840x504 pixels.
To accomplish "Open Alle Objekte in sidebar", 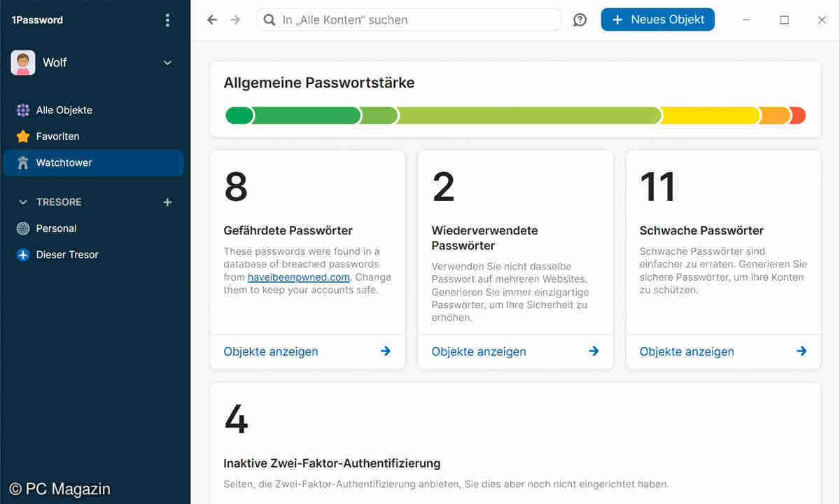I will pyautogui.click(x=64, y=110).
